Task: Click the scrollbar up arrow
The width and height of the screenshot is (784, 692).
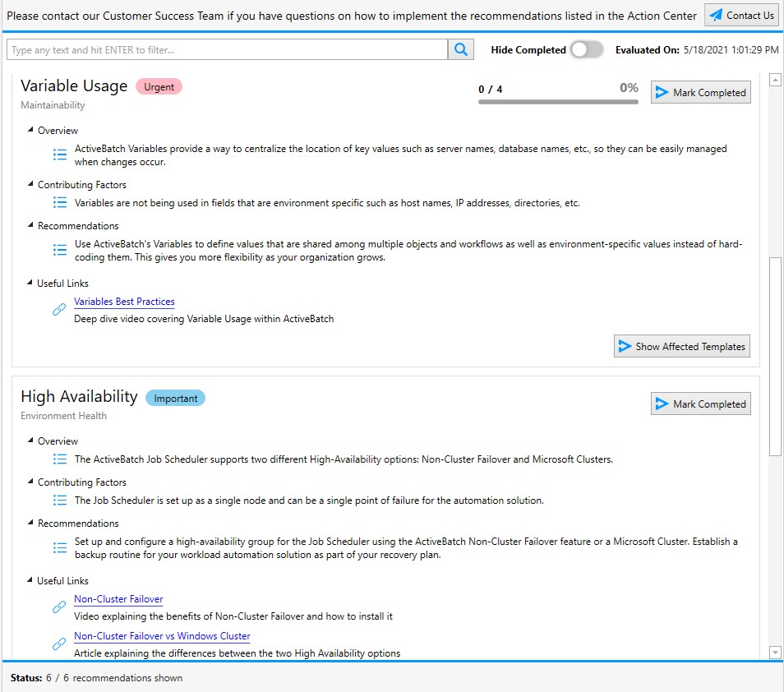Action: click(775, 80)
